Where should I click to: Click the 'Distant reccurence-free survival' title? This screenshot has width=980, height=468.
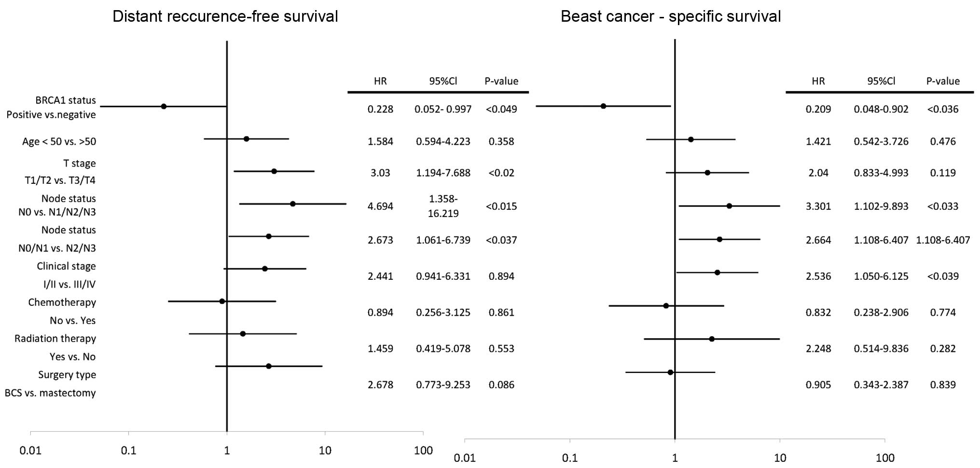click(x=225, y=16)
